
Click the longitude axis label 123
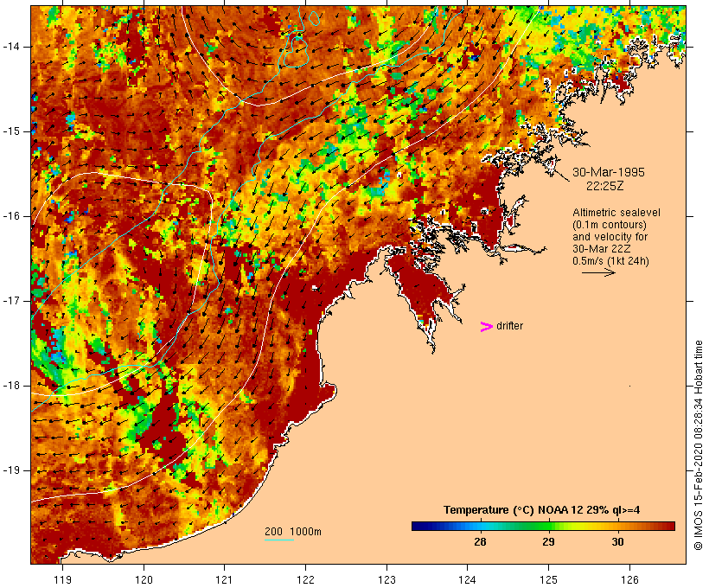[386, 579]
